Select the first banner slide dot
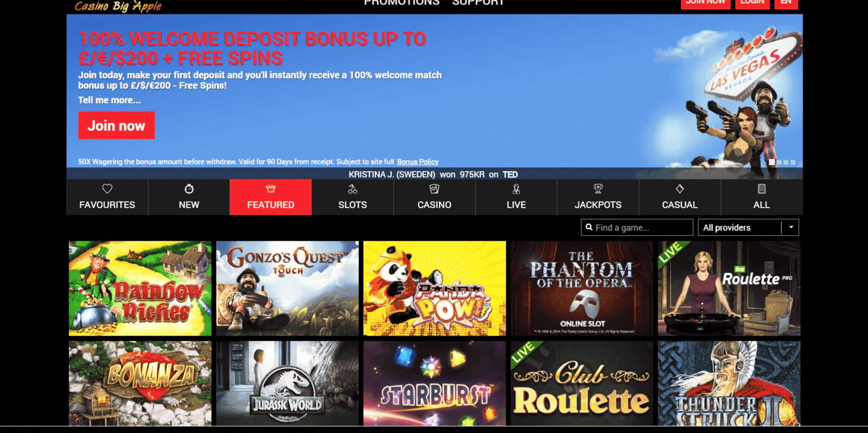Image resolution: width=868 pixels, height=433 pixels. [x=772, y=162]
